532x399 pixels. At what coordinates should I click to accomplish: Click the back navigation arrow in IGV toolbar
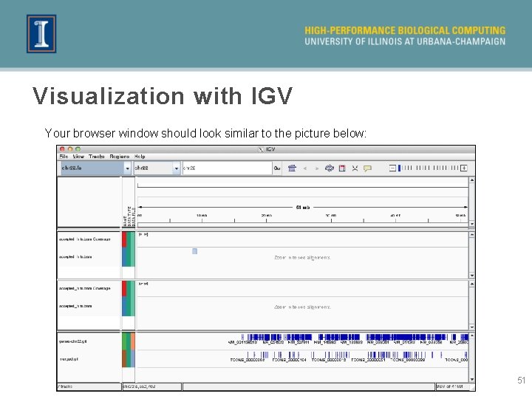click(x=305, y=168)
